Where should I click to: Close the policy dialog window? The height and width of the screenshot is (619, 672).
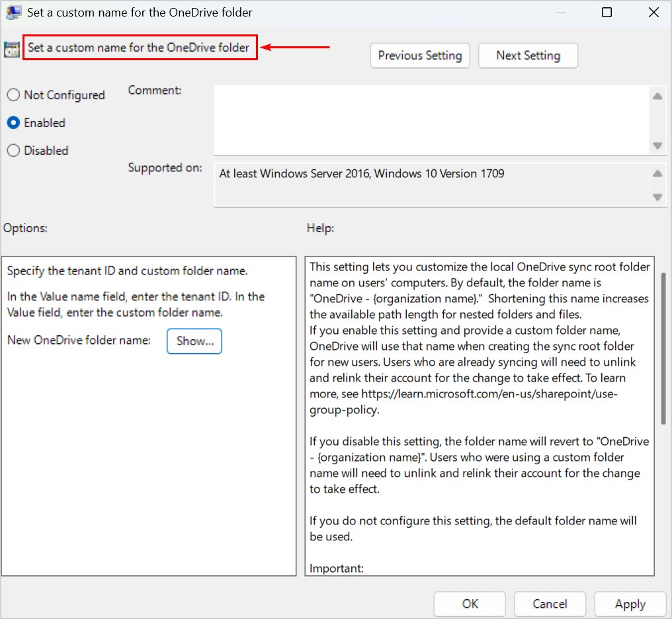[653, 12]
